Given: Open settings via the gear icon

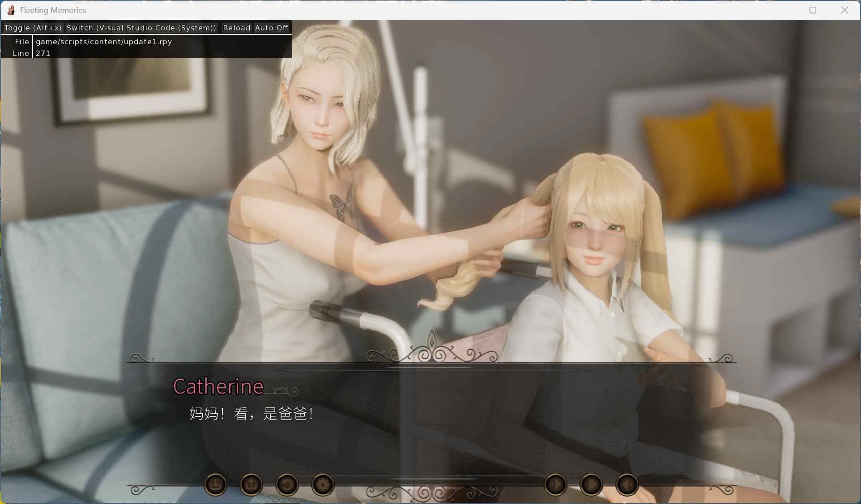Looking at the screenshot, I should 323,484.
